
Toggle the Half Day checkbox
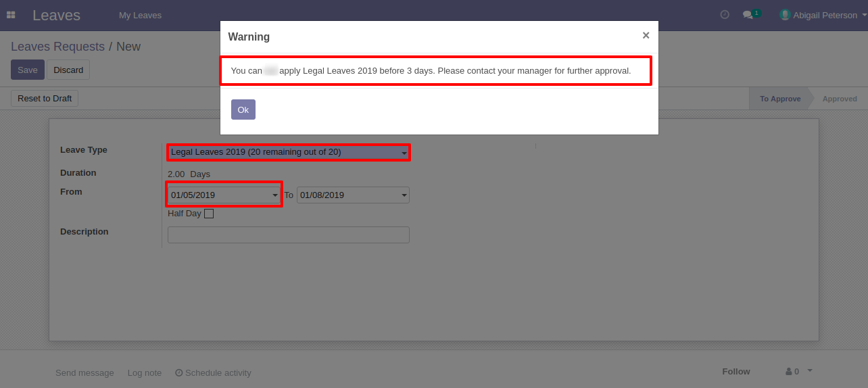209,214
